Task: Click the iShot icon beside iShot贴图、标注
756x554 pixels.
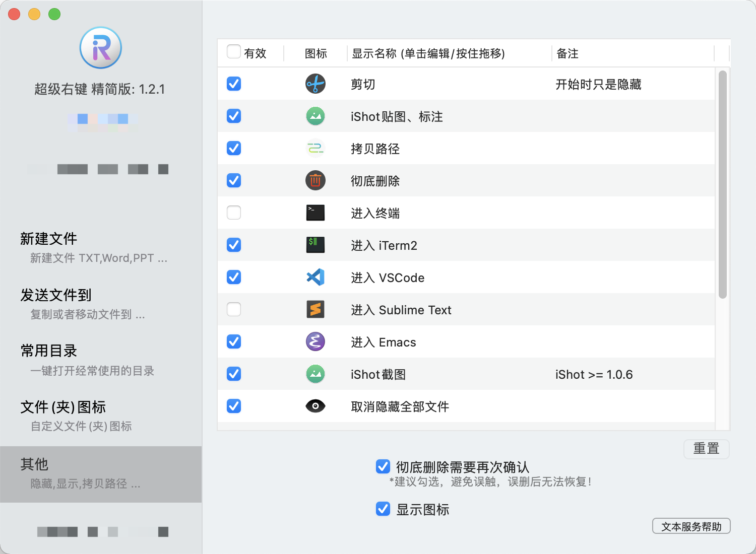Action: (x=316, y=116)
